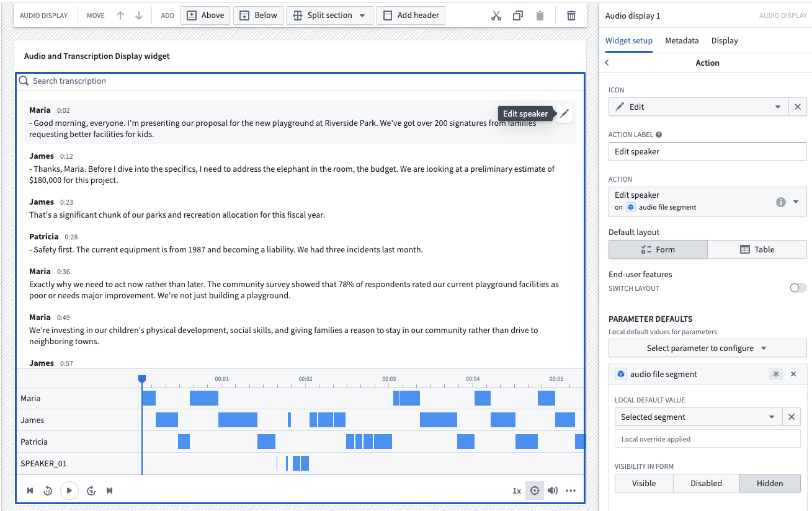Duplicate the widget with the copy icon
The height and width of the screenshot is (511, 812).
[x=518, y=15]
